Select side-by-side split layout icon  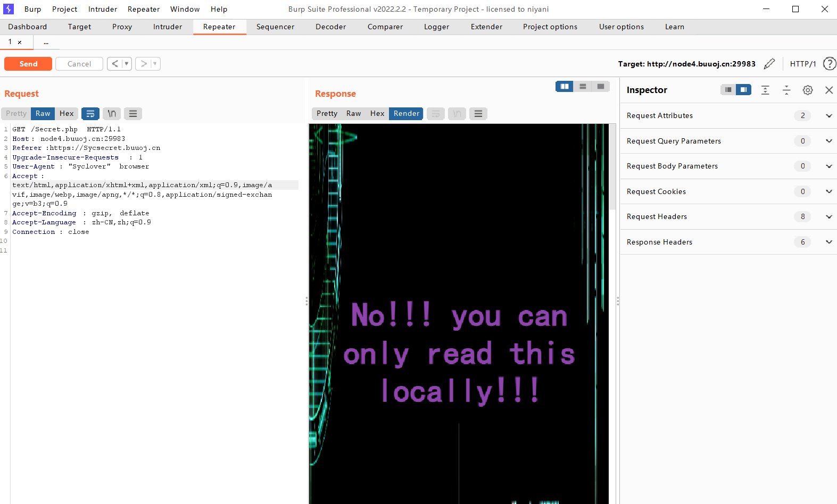pos(565,86)
